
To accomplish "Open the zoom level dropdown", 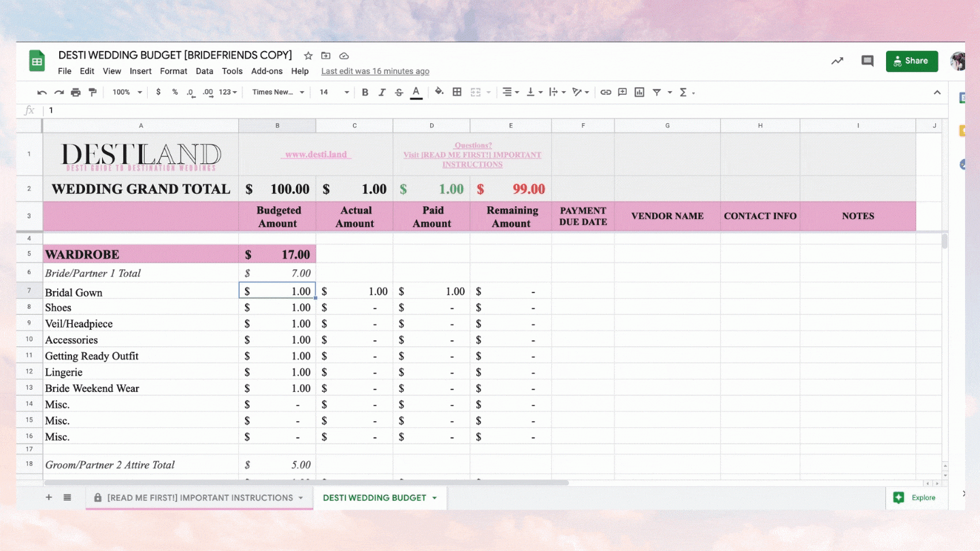I will pyautogui.click(x=127, y=93).
